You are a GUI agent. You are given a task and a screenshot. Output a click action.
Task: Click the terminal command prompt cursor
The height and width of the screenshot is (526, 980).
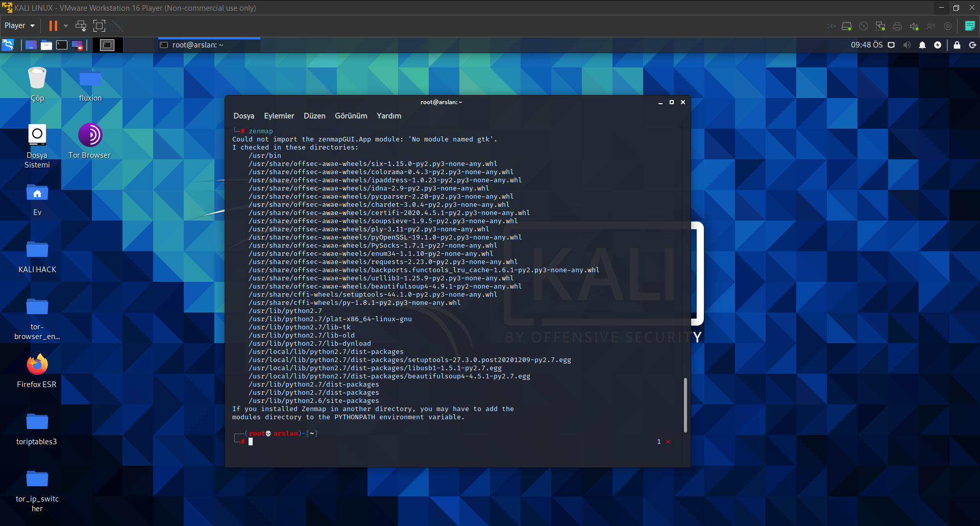(x=251, y=442)
